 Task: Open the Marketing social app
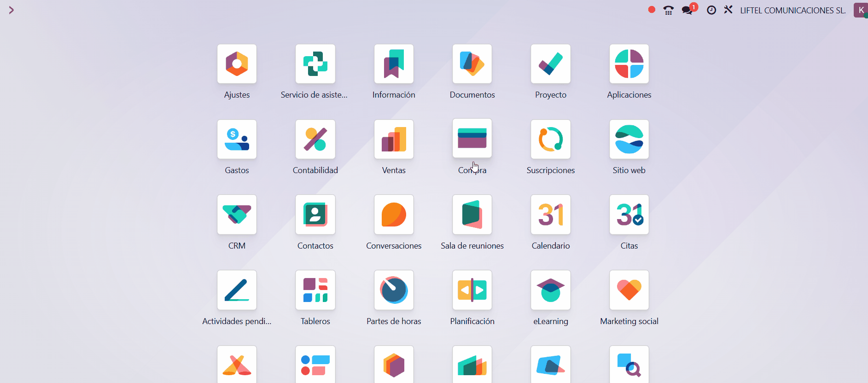click(x=629, y=290)
